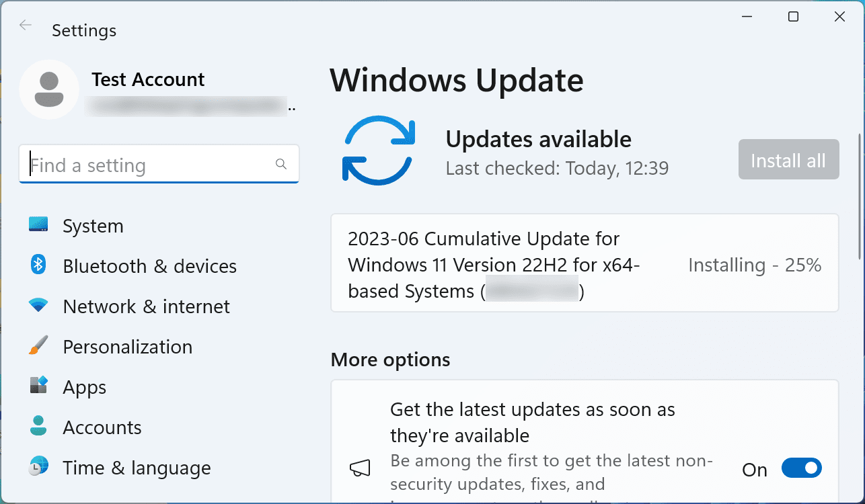Screen dimensions: 865x504
Task: Open the Network & internet page
Action: point(147,306)
